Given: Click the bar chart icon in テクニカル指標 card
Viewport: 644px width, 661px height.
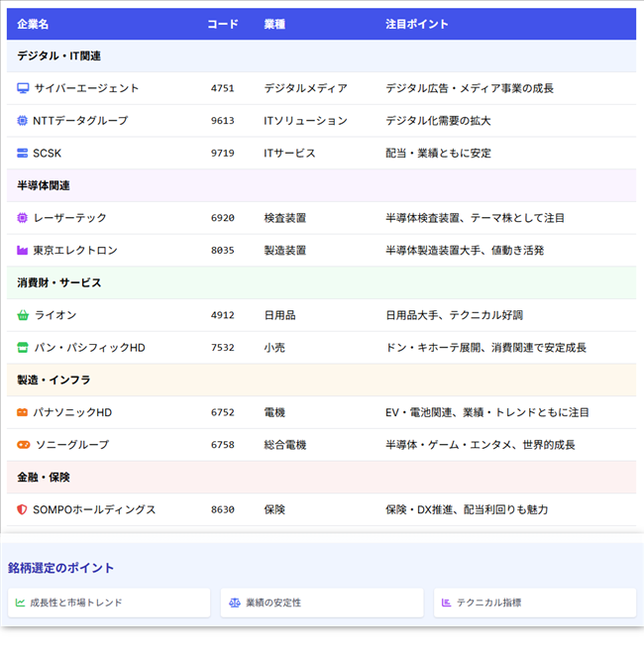Looking at the screenshot, I should [446, 603].
